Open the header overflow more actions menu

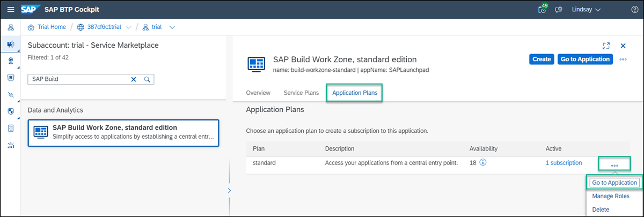pos(623,59)
